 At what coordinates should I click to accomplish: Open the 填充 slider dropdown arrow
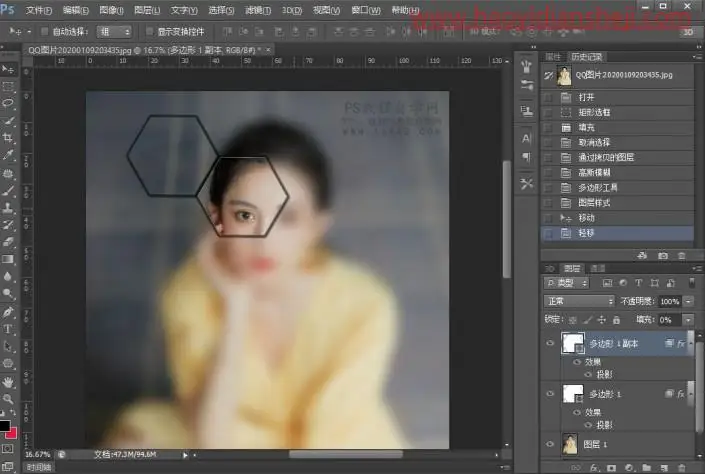pyautogui.click(x=688, y=320)
